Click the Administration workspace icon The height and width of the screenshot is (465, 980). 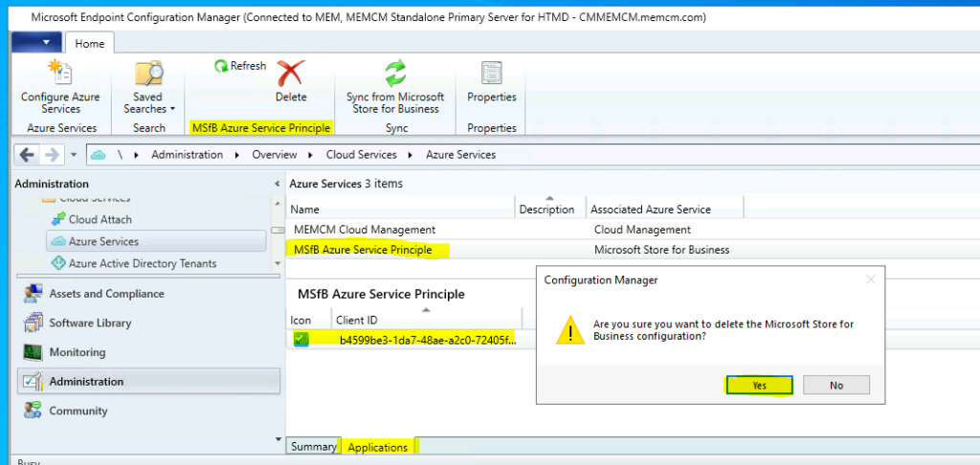coord(33,381)
